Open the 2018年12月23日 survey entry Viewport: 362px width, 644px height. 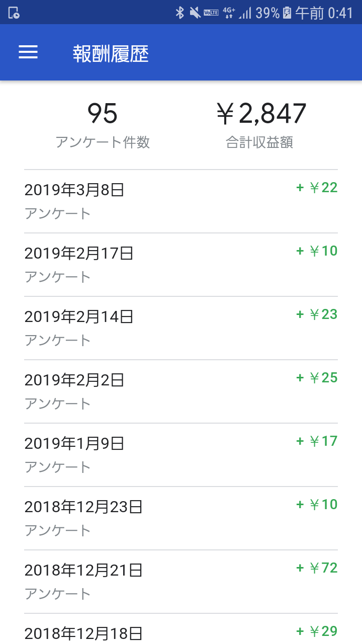click(181, 518)
